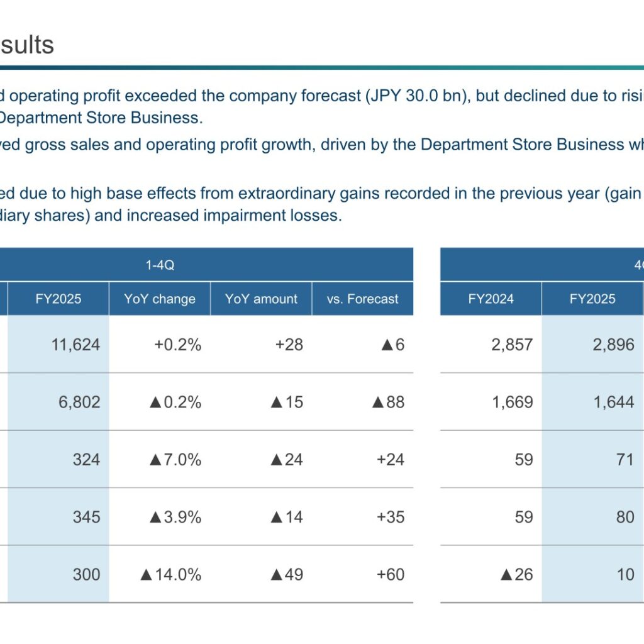Select the ▲0.2% cell
This screenshot has width=644, height=644.
point(175,402)
